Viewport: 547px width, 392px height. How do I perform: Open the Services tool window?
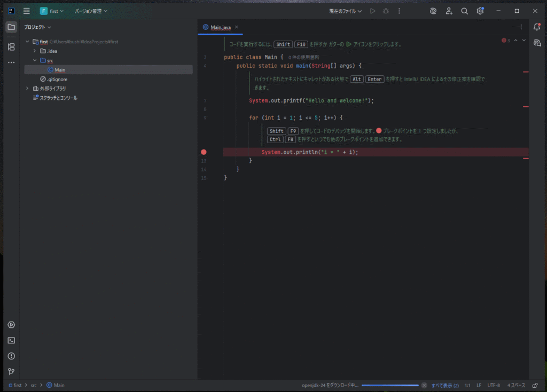[x=12, y=325]
